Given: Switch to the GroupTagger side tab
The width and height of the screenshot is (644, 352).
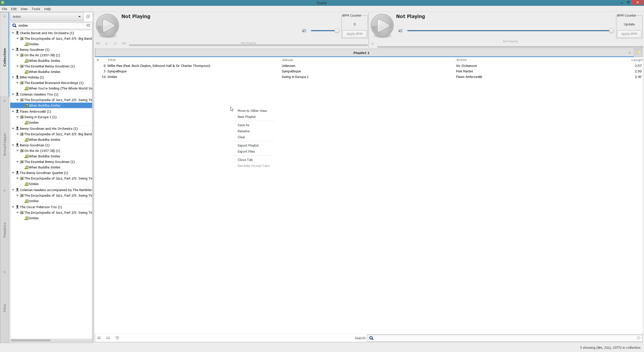Looking at the screenshot, I should coord(5,145).
